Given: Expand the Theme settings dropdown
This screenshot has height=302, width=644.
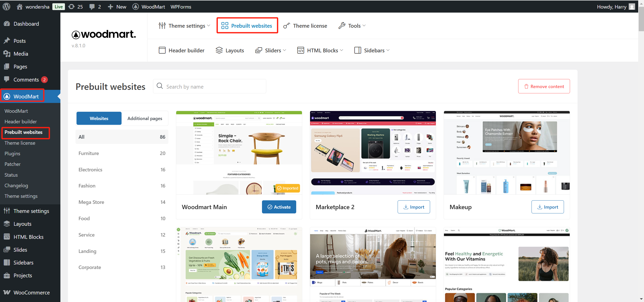Looking at the screenshot, I should [209, 25].
